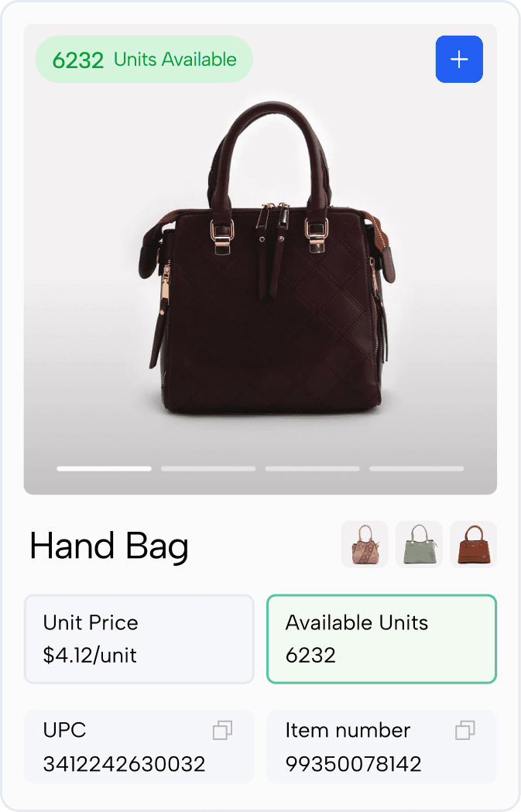Select the brown bag thumbnail
Image resolution: width=521 pixels, height=812 pixels.
[x=473, y=544]
